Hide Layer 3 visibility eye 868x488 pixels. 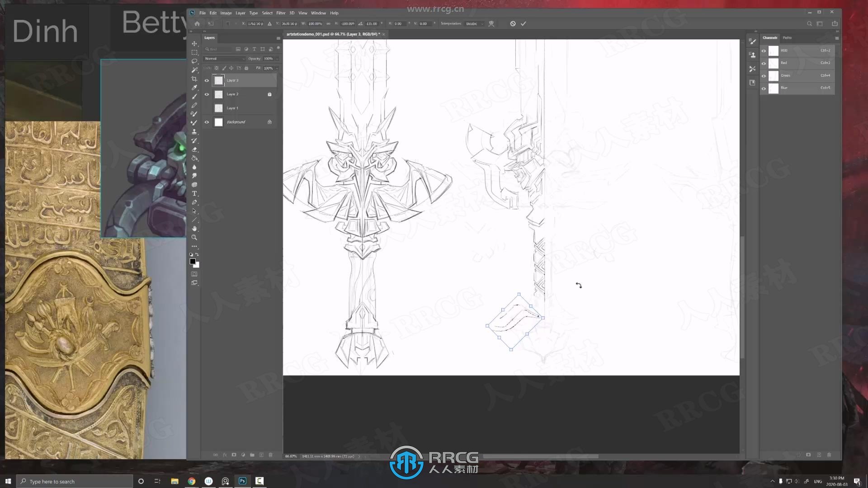point(207,80)
